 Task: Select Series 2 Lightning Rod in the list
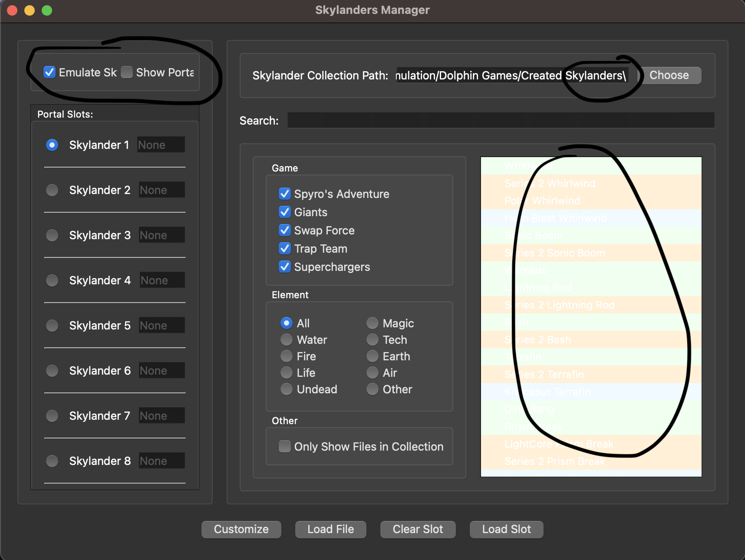click(591, 305)
